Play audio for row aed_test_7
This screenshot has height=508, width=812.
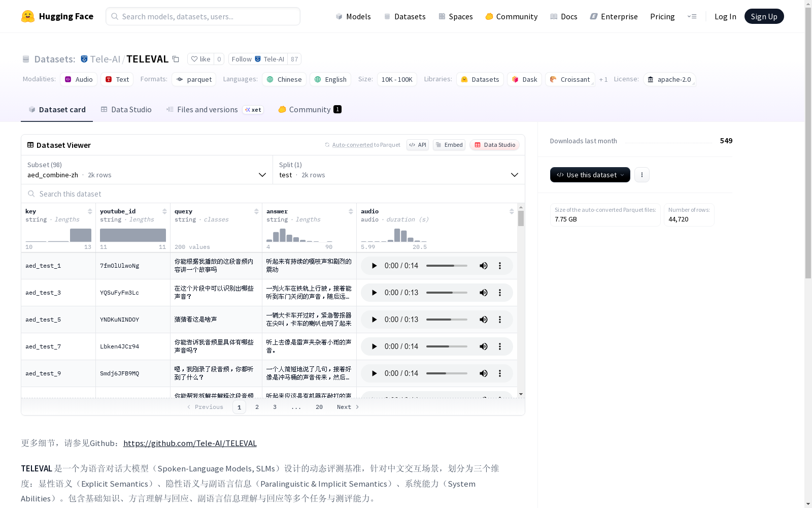point(374,346)
